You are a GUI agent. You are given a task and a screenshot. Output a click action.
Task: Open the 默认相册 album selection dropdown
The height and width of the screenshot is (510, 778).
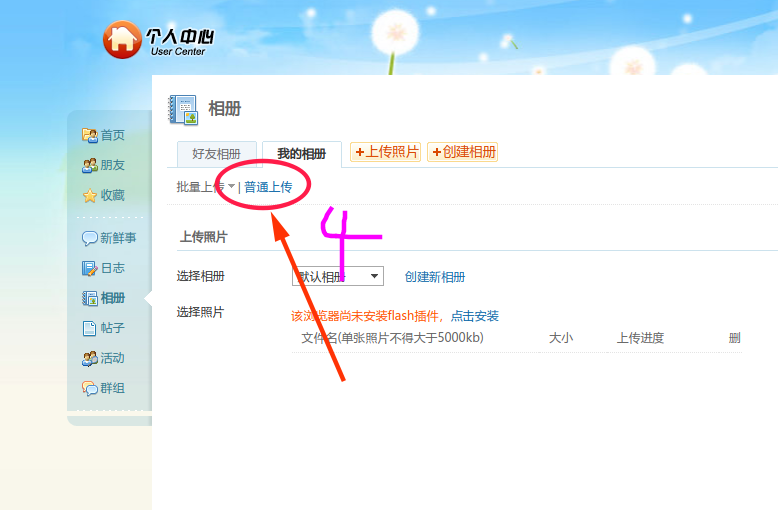[338, 276]
